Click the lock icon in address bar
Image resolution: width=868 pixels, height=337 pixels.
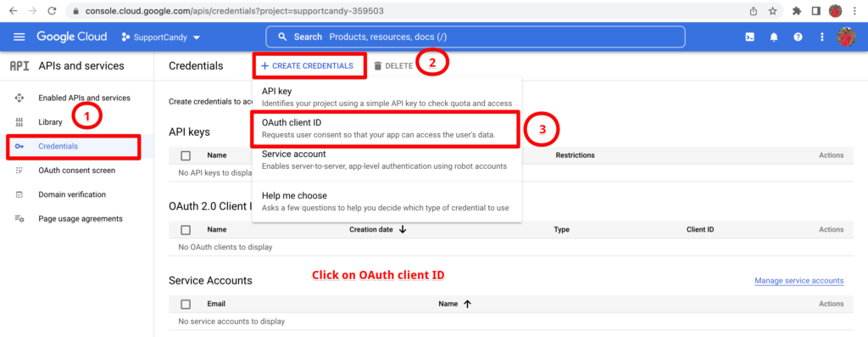coord(76,10)
